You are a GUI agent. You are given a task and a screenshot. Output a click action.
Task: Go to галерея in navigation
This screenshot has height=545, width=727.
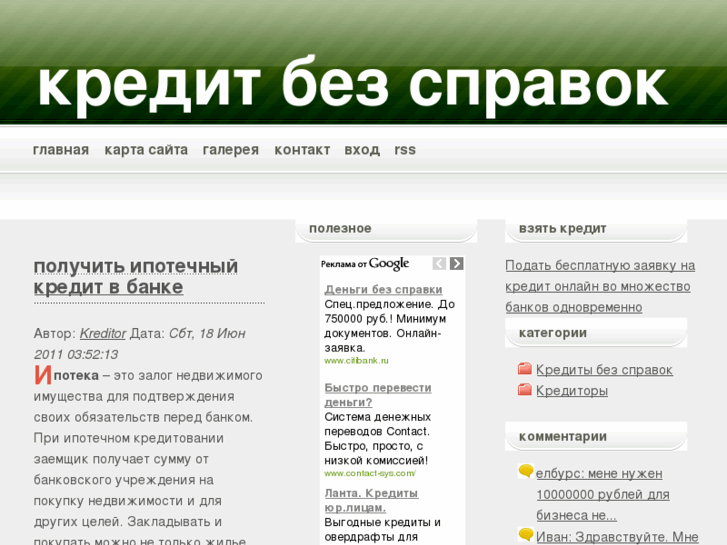click(x=231, y=150)
